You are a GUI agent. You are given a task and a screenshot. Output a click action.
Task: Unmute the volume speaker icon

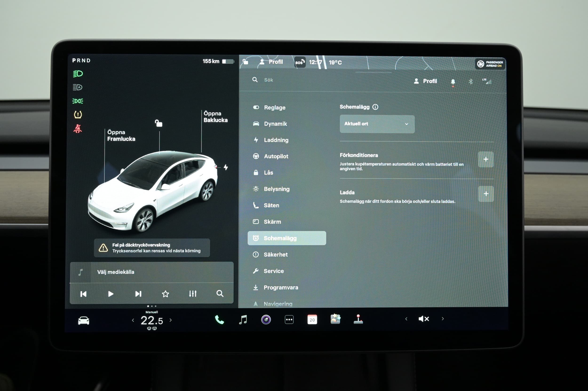tap(423, 319)
